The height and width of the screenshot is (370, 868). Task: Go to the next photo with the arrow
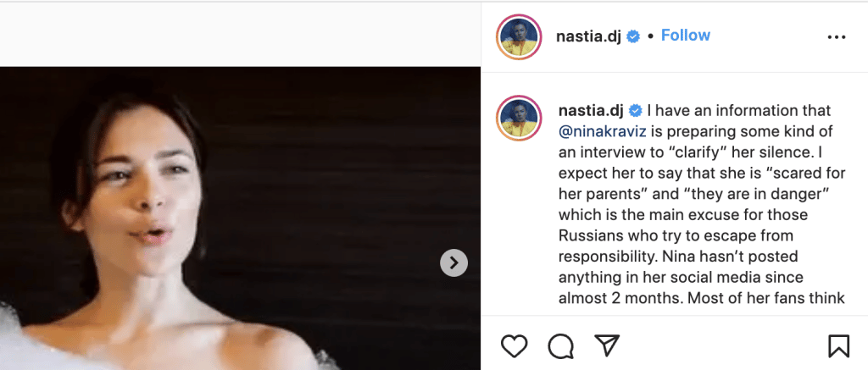coord(453,262)
